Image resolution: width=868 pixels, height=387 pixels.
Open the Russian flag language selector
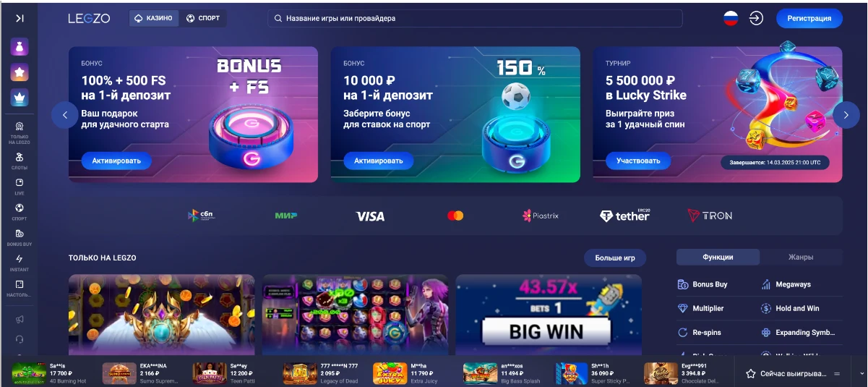[731, 18]
